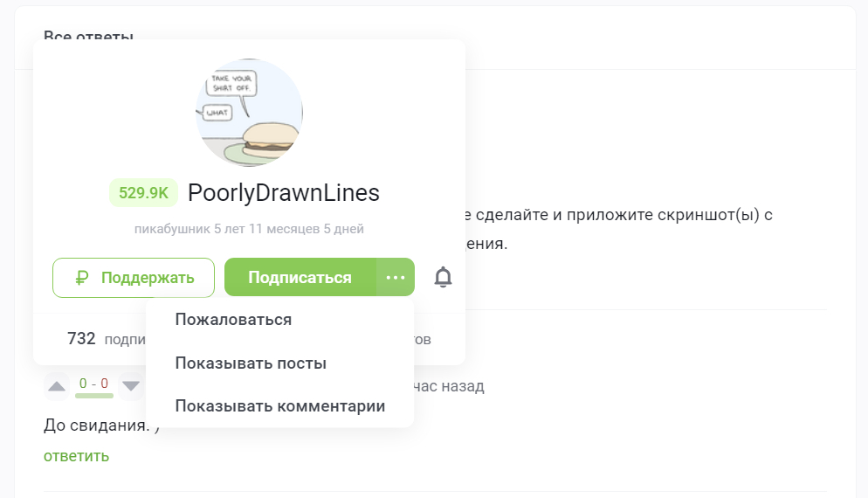
Task: Open PoorlyDrawnLines' comic avatar image
Action: tap(249, 113)
